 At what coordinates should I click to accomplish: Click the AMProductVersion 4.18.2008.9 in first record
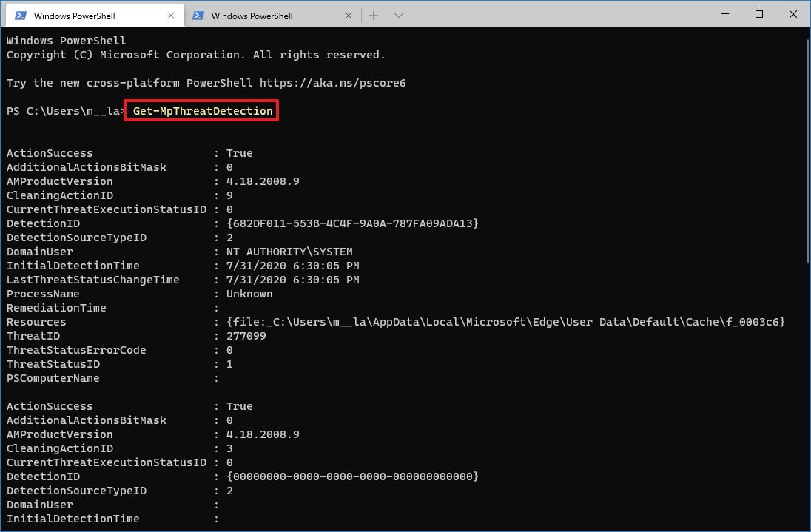[263, 181]
